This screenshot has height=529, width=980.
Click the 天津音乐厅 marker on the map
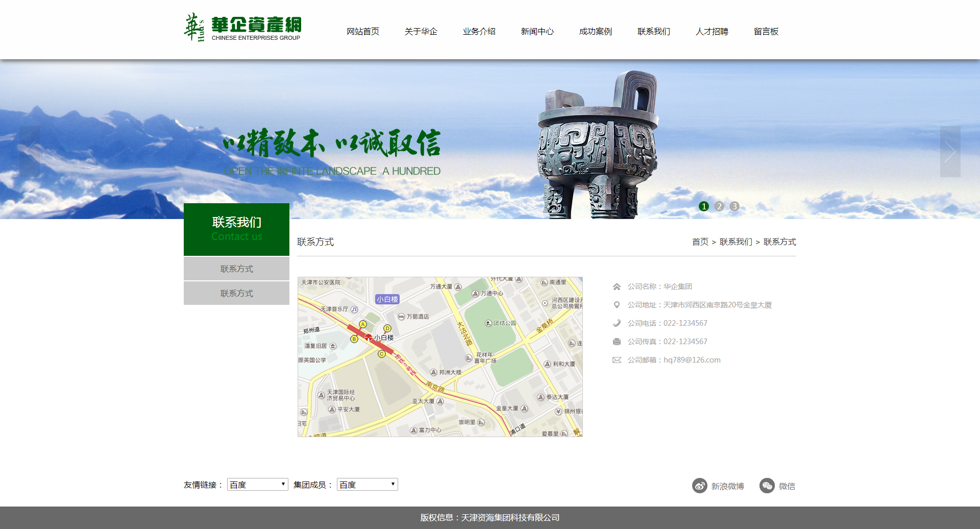354,309
